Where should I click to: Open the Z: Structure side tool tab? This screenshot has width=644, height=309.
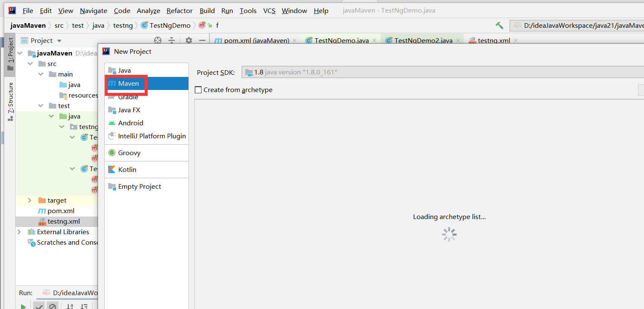pyautogui.click(x=10, y=101)
